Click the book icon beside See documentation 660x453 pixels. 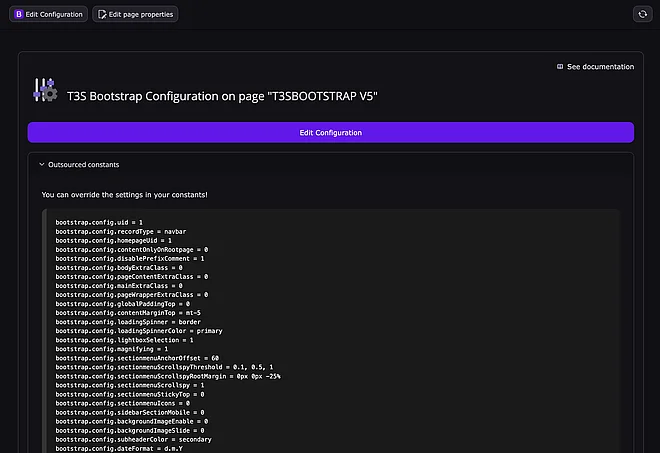560,67
